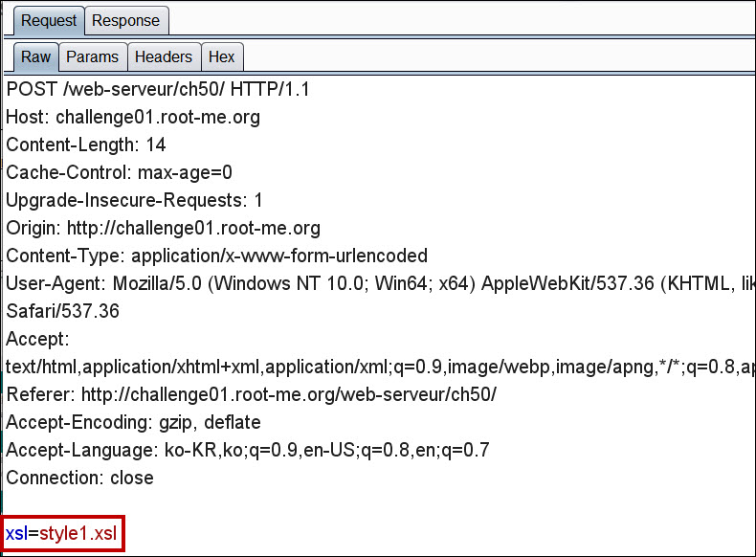Click the Content-Length: 14 header

point(86,145)
